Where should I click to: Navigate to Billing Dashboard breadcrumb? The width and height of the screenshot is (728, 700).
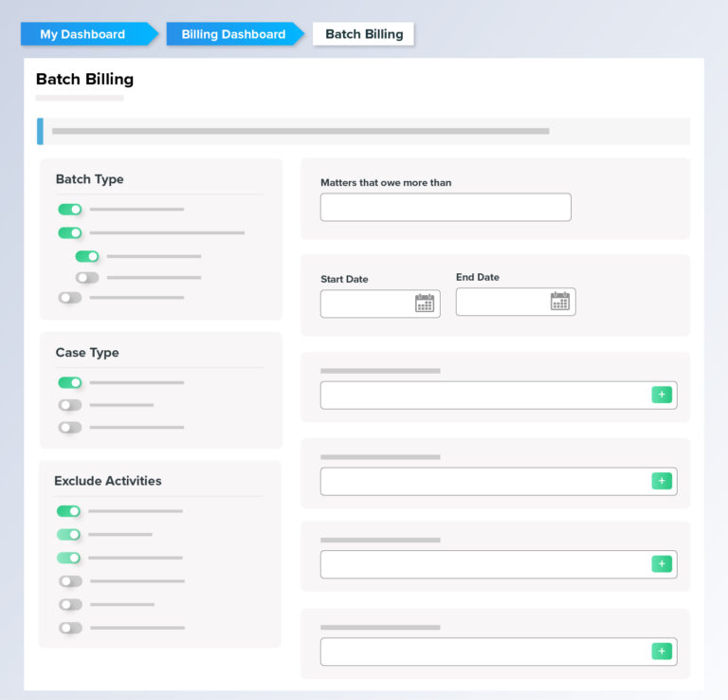pos(233,34)
